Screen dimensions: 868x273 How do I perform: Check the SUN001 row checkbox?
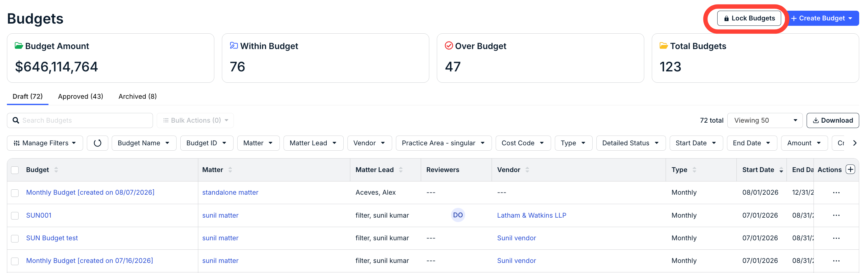(x=15, y=216)
